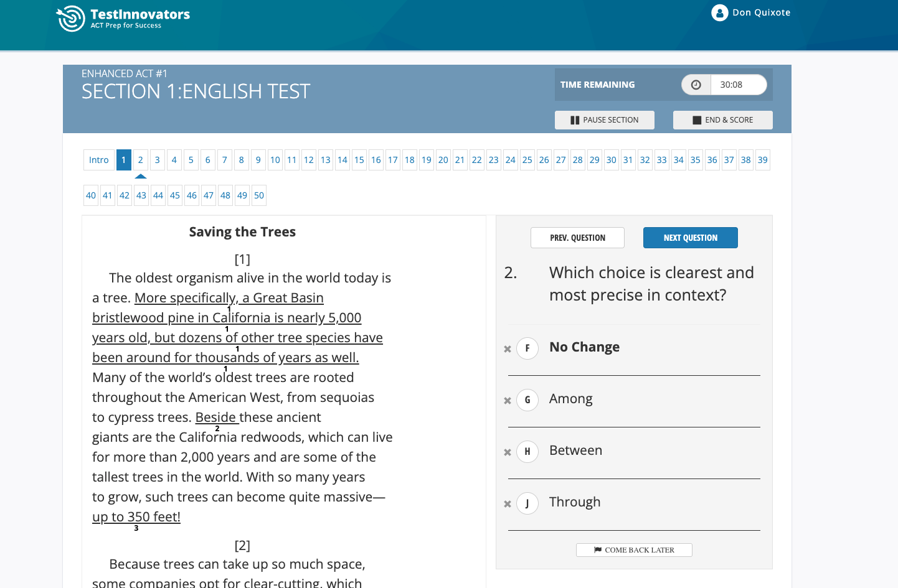This screenshot has height=588, width=898.
Task: Click the clock icon beside the timer
Action: [x=696, y=85]
